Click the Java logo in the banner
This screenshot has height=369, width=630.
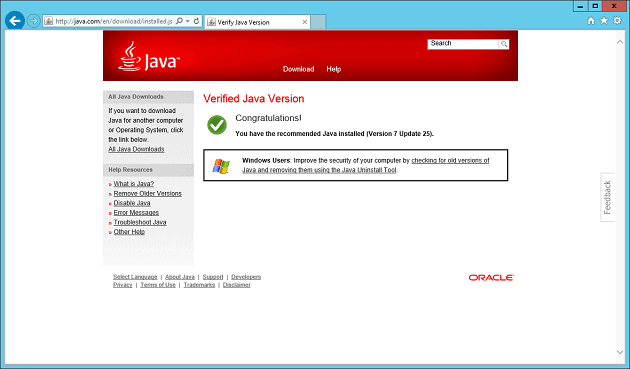coord(149,57)
